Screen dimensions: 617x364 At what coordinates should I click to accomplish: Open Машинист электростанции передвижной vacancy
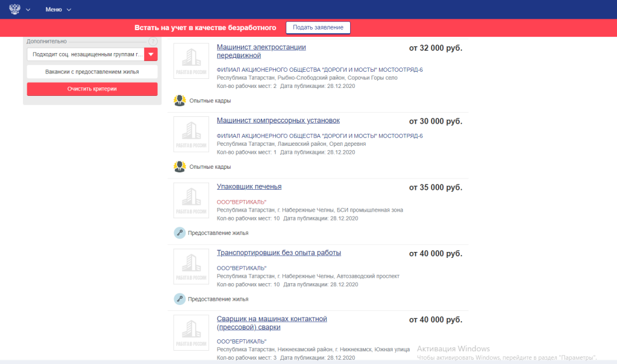(261, 51)
